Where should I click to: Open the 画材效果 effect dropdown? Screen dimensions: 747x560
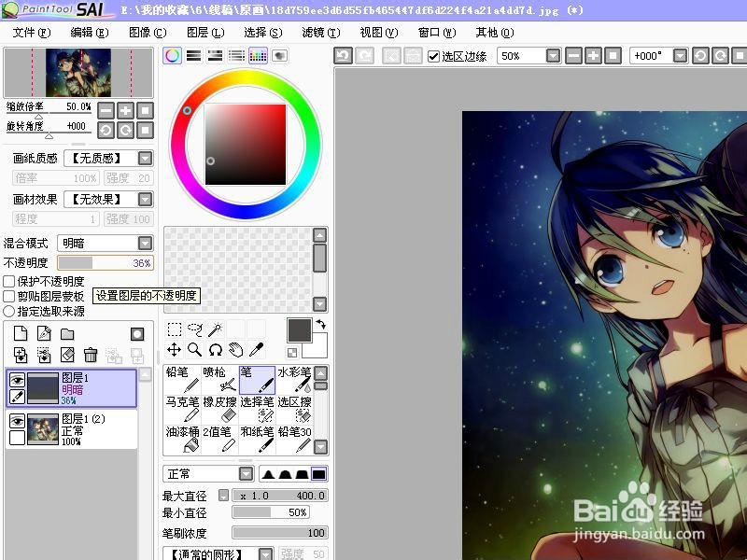(x=145, y=199)
